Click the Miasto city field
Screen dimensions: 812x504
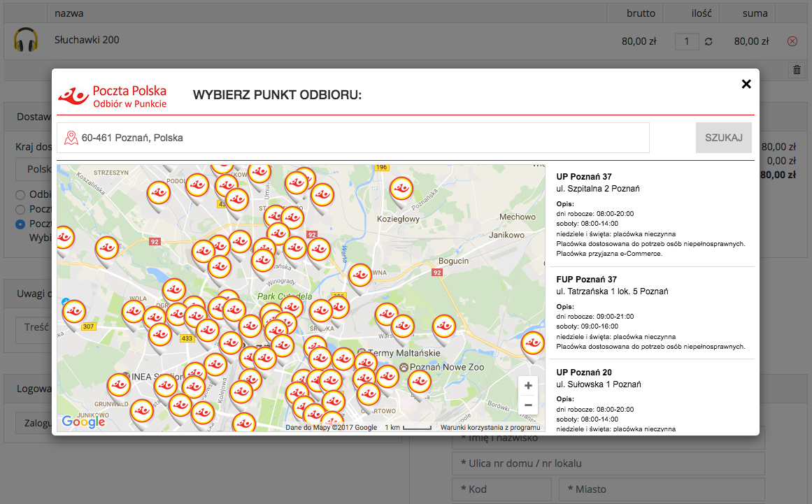[x=662, y=489]
